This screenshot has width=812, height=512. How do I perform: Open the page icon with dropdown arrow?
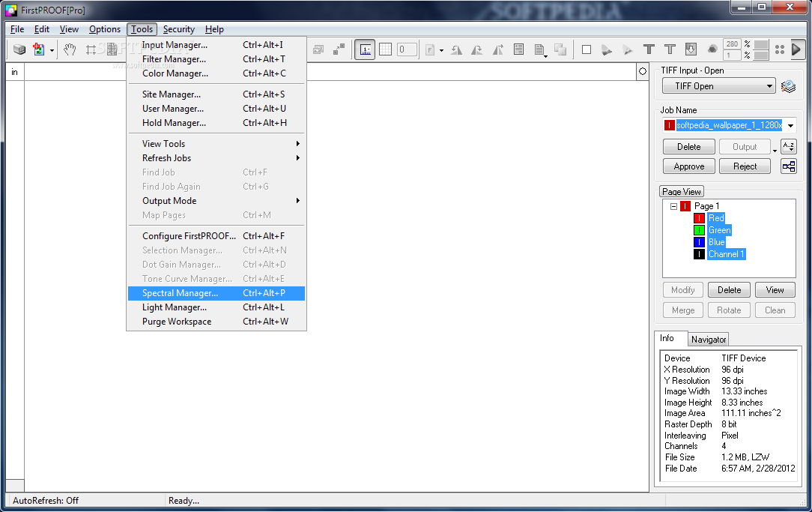click(x=541, y=49)
